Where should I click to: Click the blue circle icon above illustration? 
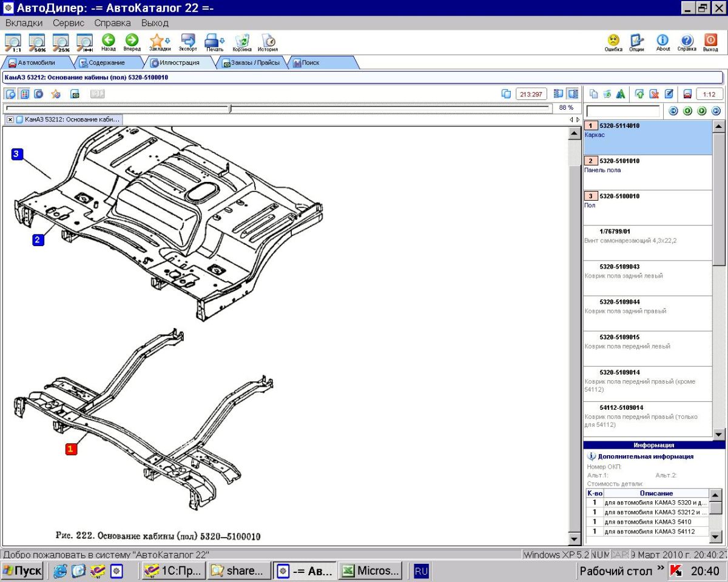[38, 94]
